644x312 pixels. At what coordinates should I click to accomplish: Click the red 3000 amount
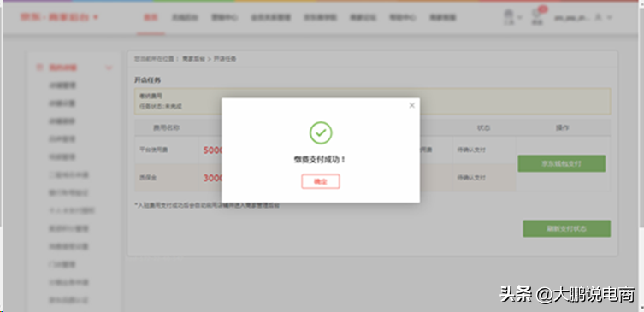click(x=213, y=178)
